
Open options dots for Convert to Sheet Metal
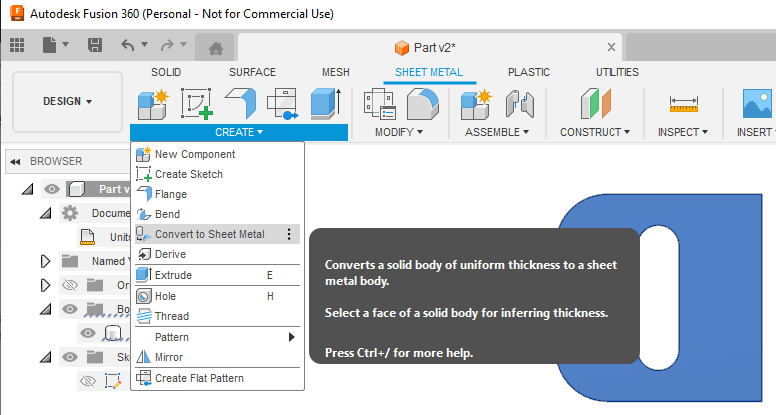[x=289, y=234]
